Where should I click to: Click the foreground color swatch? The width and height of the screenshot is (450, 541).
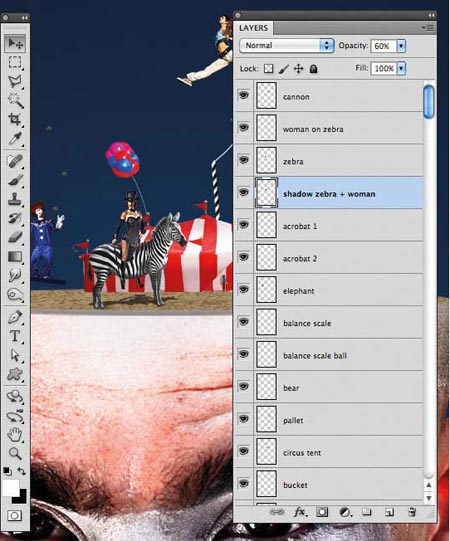click(x=10, y=487)
